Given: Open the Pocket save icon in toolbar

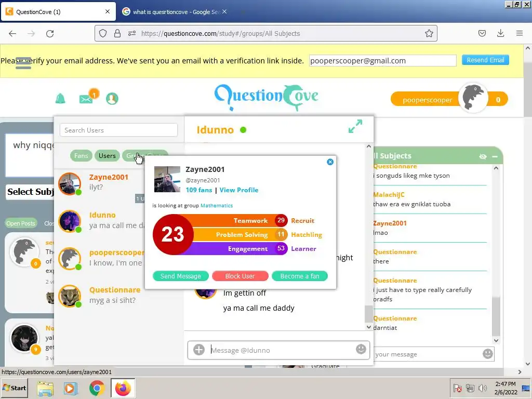Looking at the screenshot, I should pos(482,33).
